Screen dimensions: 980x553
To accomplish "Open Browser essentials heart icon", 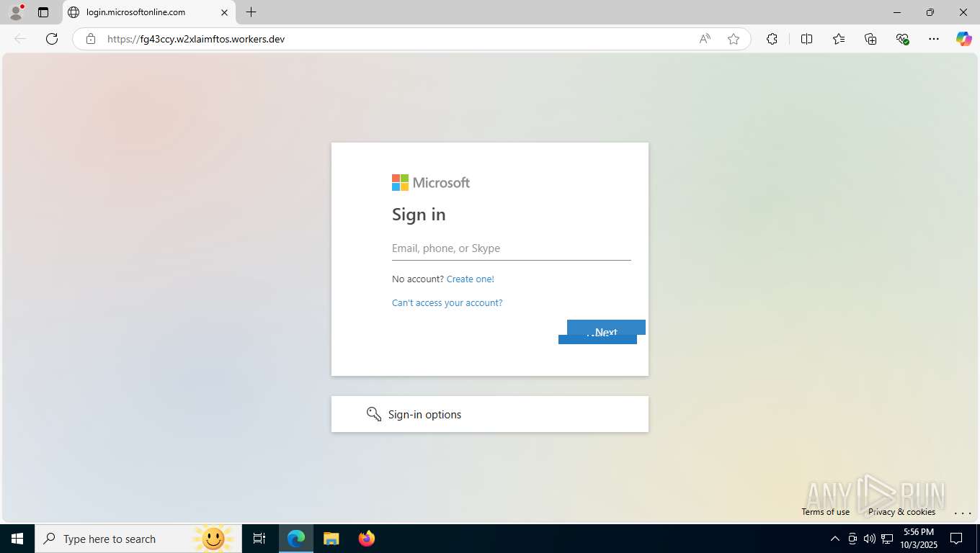I will 902,39.
